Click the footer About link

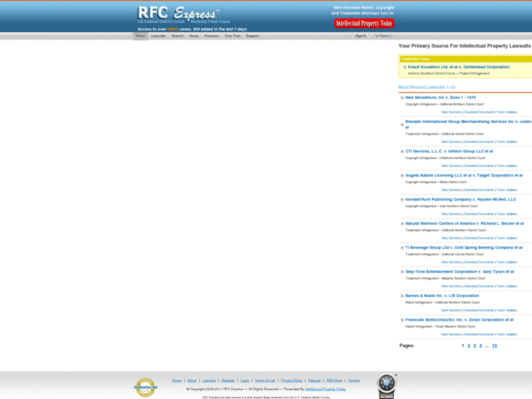(192, 381)
